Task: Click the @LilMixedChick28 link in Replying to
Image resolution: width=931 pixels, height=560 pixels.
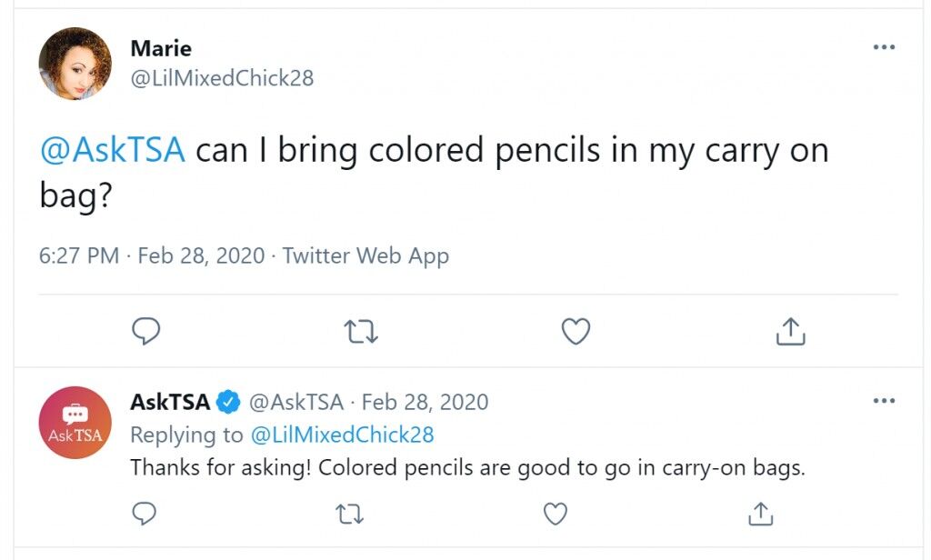Action: tap(342, 435)
